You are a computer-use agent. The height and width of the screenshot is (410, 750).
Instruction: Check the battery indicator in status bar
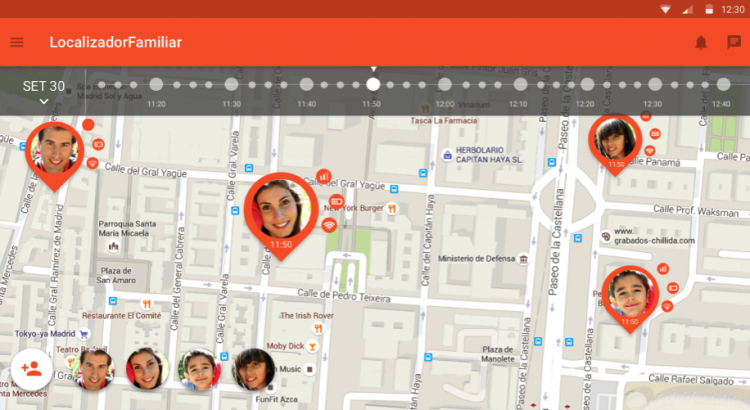(x=709, y=9)
